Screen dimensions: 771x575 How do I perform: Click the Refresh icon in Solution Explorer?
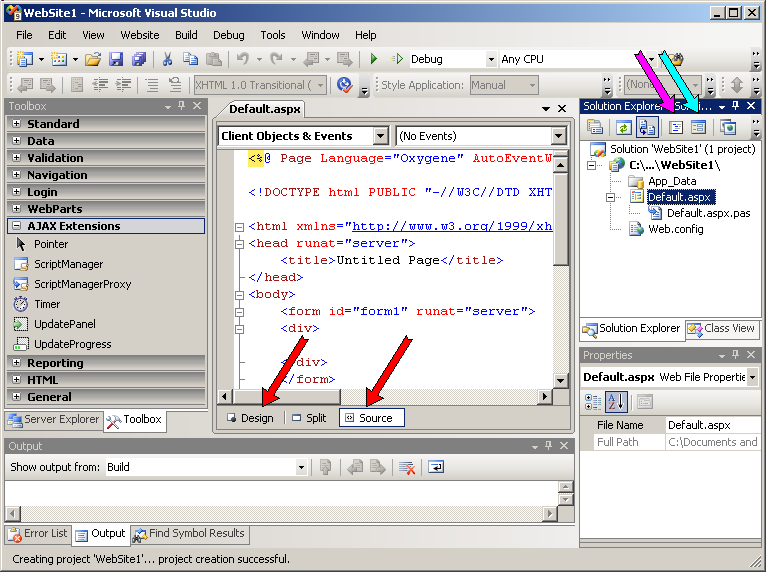pyautogui.click(x=623, y=127)
